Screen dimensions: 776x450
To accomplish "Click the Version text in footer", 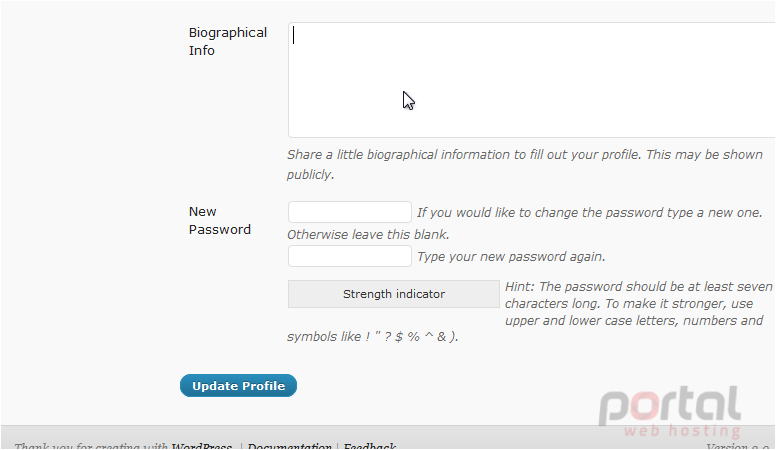I will [x=739, y=446].
